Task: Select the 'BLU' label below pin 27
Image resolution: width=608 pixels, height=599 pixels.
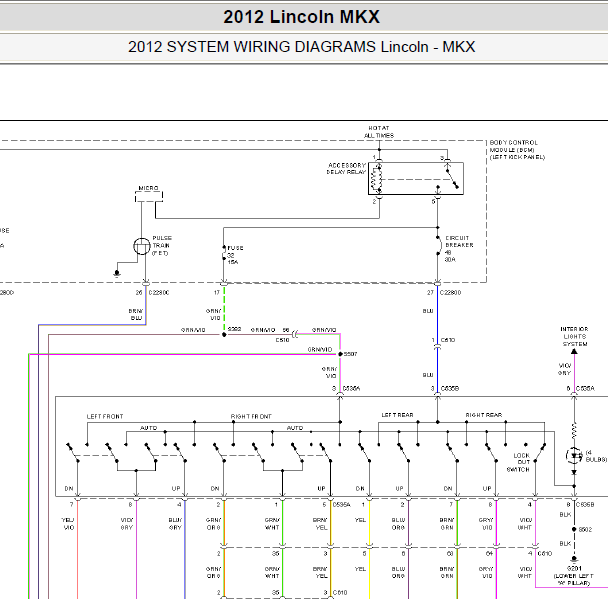Action: point(428,311)
